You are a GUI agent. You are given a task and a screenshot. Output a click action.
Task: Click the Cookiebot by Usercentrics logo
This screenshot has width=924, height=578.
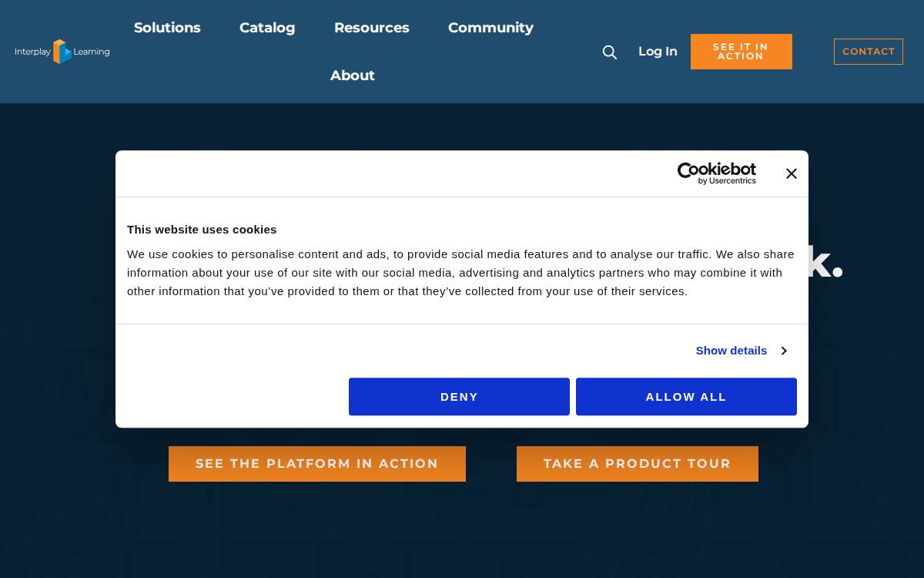click(716, 173)
